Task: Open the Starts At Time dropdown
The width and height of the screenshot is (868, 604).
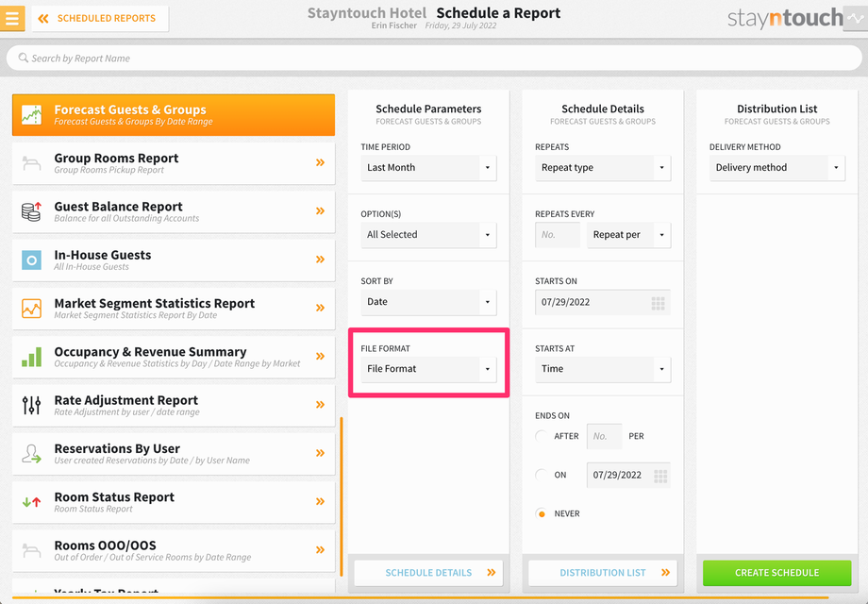Action: point(603,369)
